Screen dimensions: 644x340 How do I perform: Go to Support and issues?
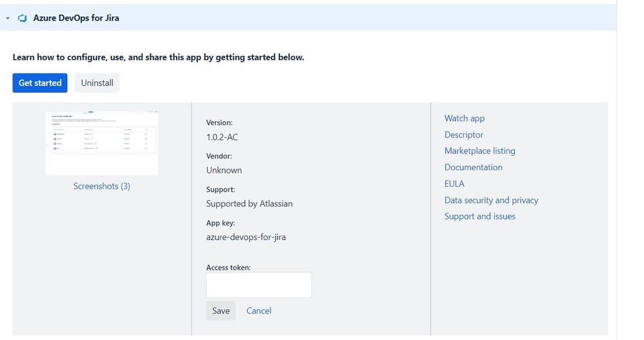(x=479, y=216)
